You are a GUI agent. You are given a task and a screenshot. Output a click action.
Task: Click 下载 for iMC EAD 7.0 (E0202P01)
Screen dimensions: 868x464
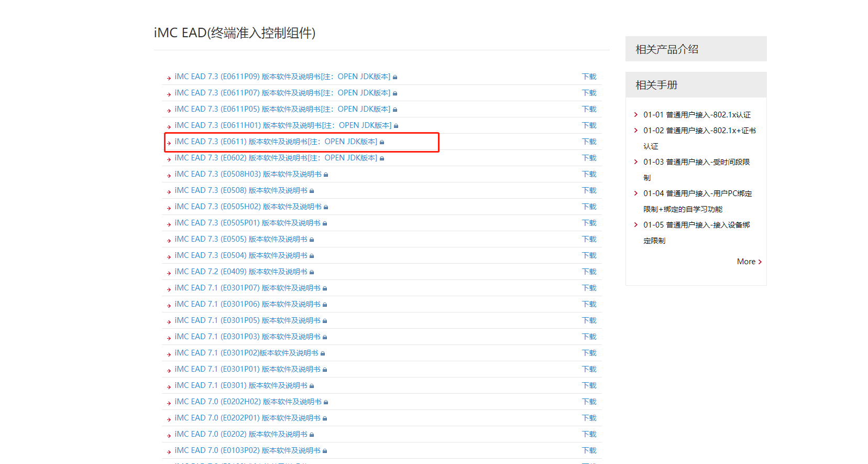click(x=589, y=418)
